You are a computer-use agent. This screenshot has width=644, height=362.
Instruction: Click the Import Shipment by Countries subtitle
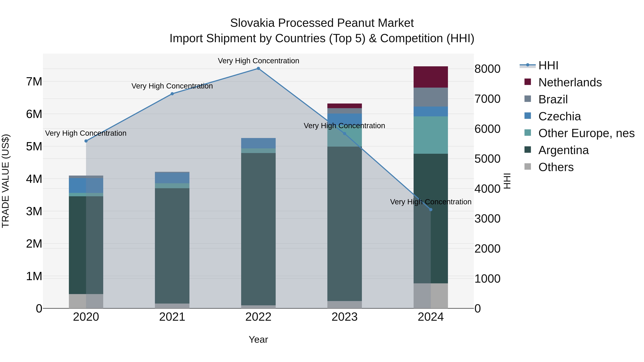(x=322, y=38)
